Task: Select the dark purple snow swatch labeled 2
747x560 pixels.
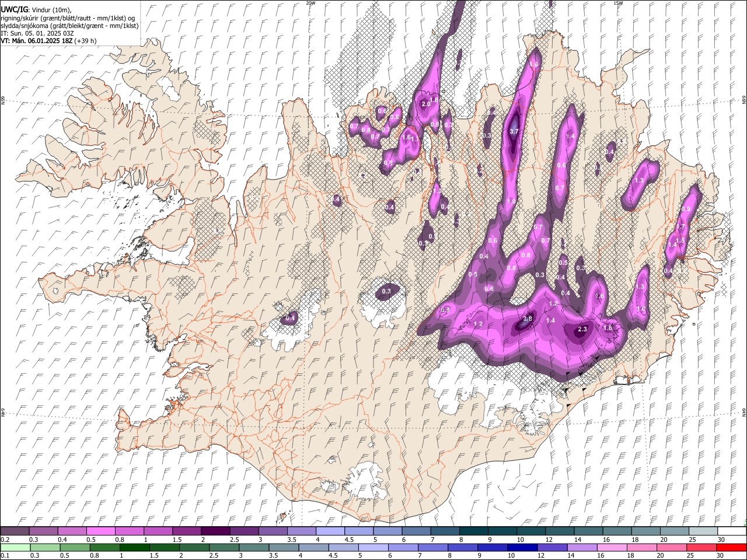Action: pos(215,531)
